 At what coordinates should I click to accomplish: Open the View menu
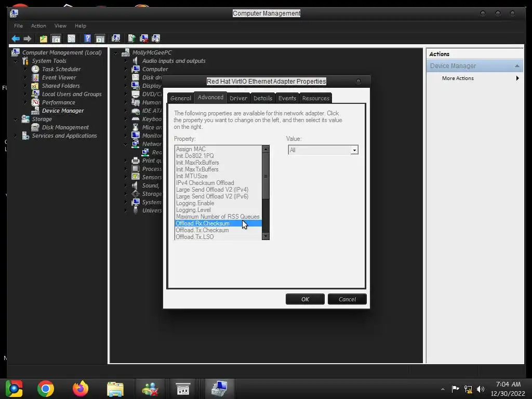tap(60, 26)
